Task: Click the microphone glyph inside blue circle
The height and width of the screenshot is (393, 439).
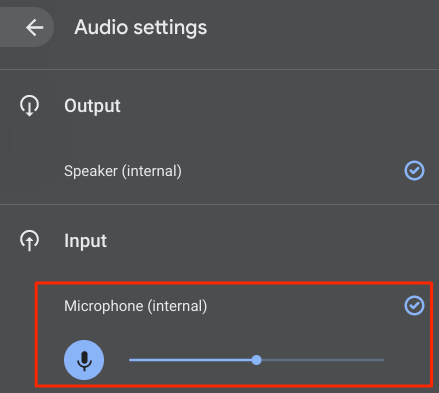Action: tap(84, 361)
